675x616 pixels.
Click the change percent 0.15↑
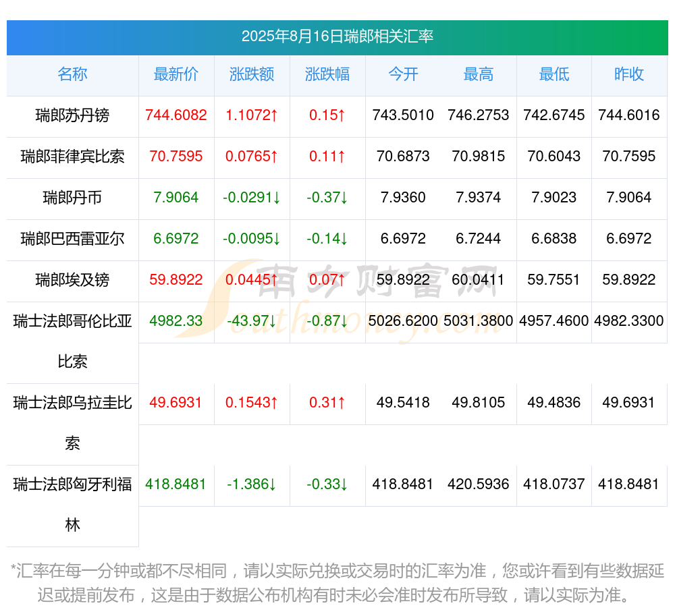pyautogui.click(x=327, y=115)
